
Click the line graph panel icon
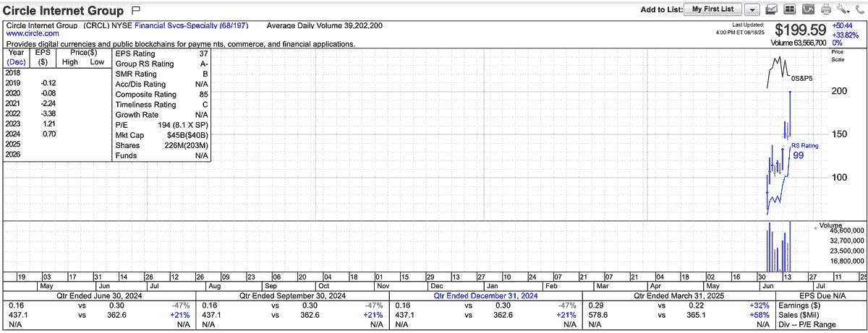(808, 9)
